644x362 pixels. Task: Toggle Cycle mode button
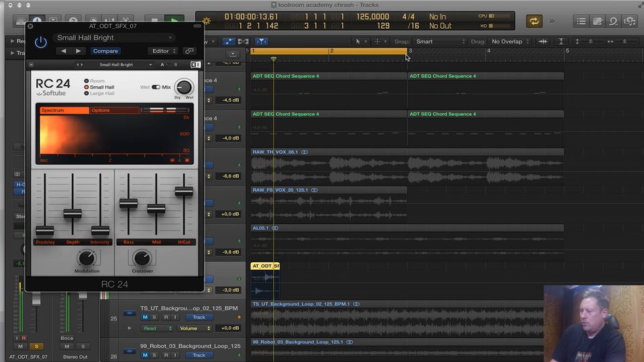pyautogui.click(x=534, y=21)
